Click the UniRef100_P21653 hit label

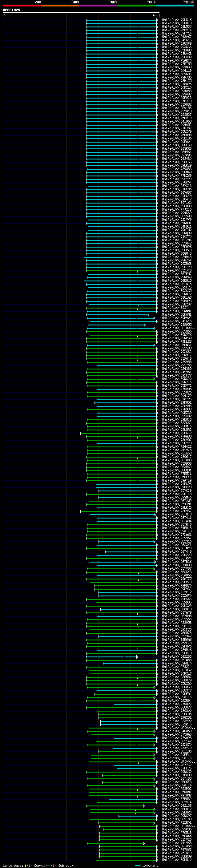click(x=176, y=453)
